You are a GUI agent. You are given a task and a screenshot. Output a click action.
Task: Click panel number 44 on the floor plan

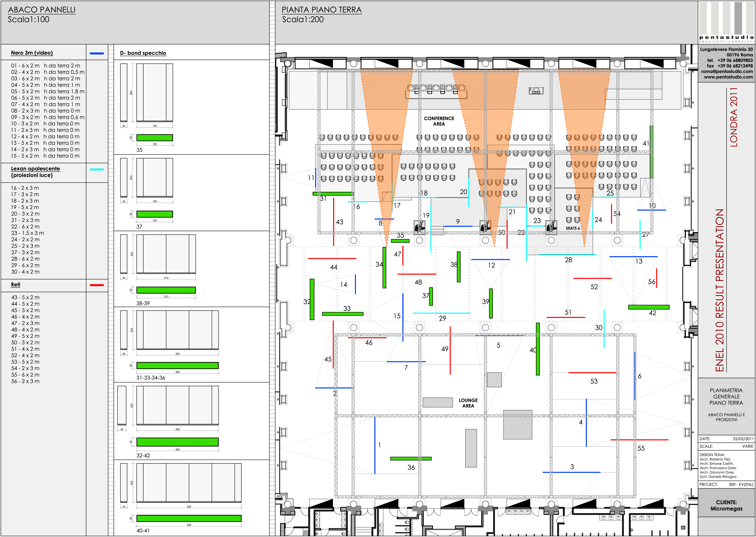pyautogui.click(x=334, y=267)
